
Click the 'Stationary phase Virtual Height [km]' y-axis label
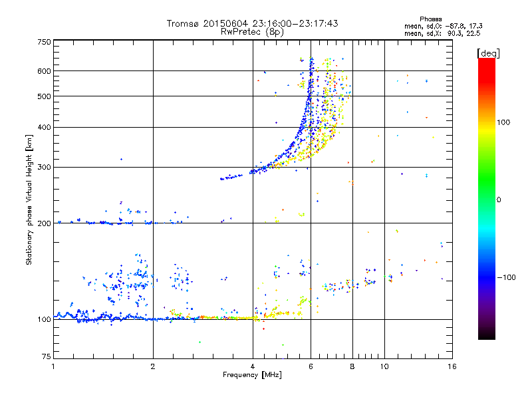(29, 200)
